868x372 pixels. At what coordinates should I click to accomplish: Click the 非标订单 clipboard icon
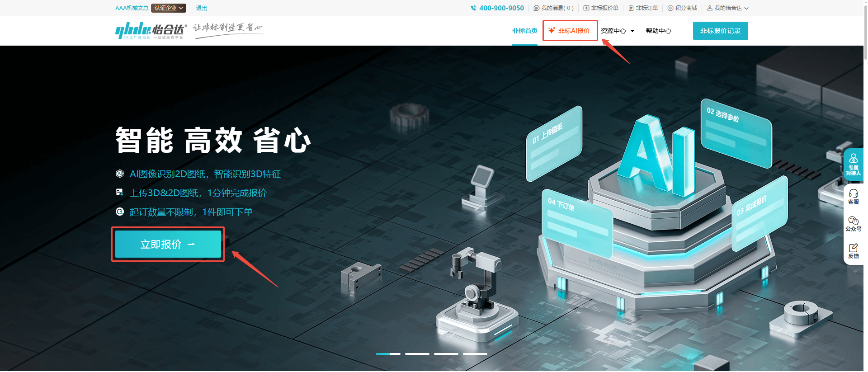pos(631,8)
